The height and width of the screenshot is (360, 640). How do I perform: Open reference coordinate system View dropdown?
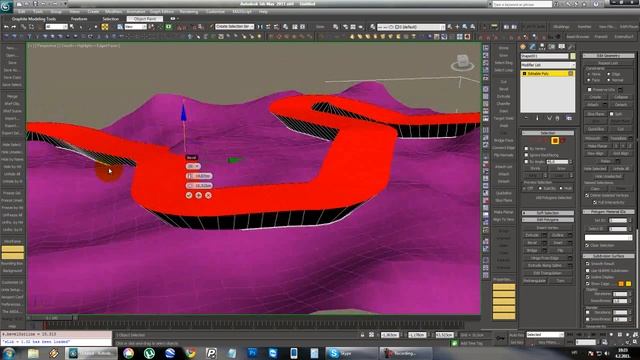[x=135, y=27]
